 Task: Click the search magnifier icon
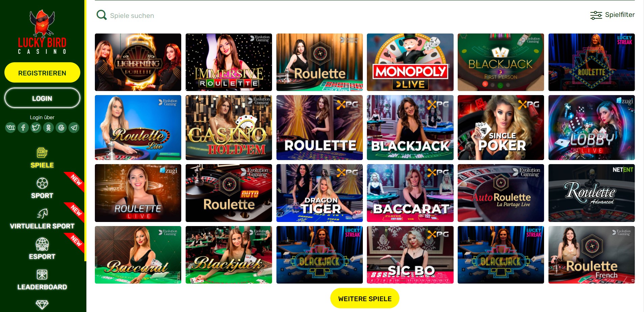click(101, 15)
